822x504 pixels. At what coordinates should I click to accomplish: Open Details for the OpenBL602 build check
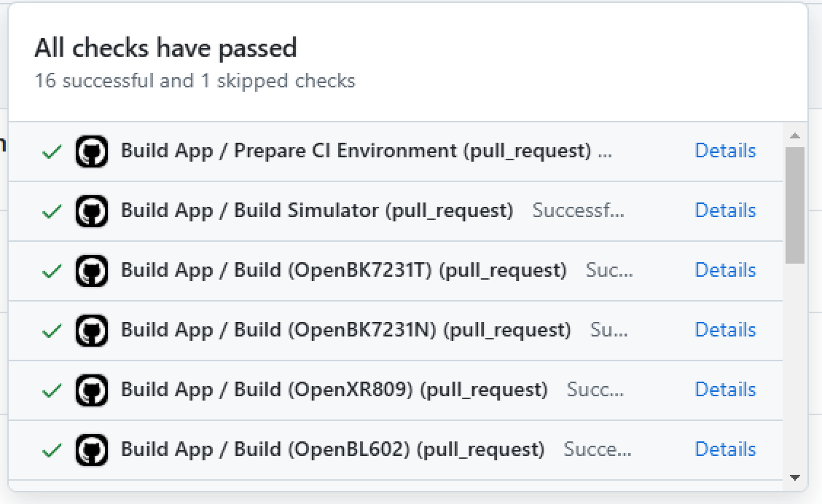725,449
